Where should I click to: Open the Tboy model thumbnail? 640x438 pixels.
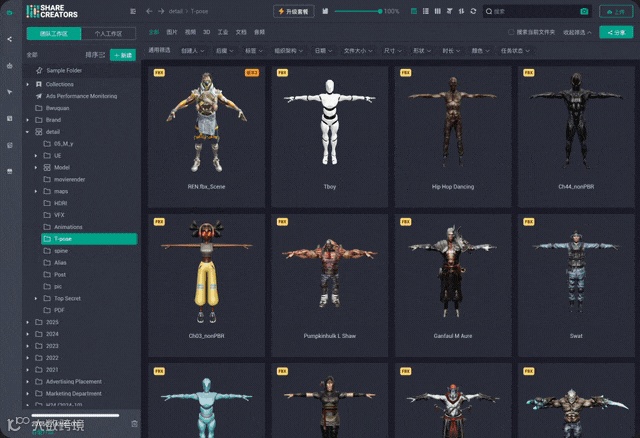coord(330,122)
